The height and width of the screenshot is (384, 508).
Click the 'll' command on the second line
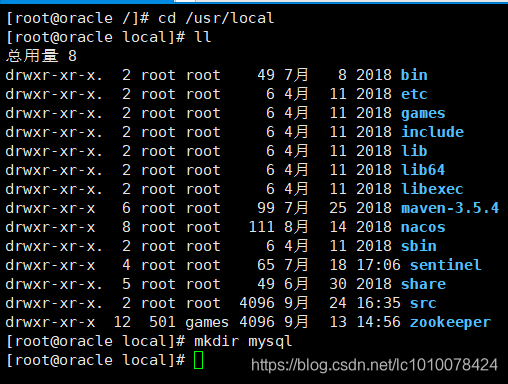coord(202,37)
